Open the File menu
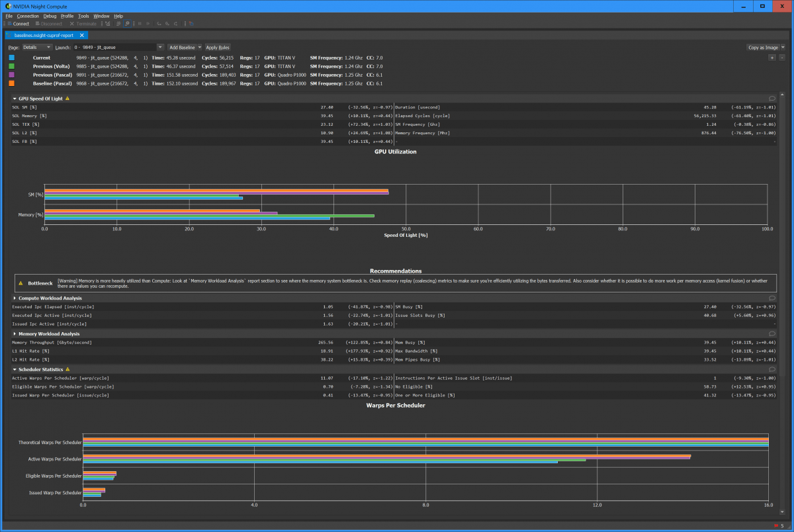 pos(9,16)
